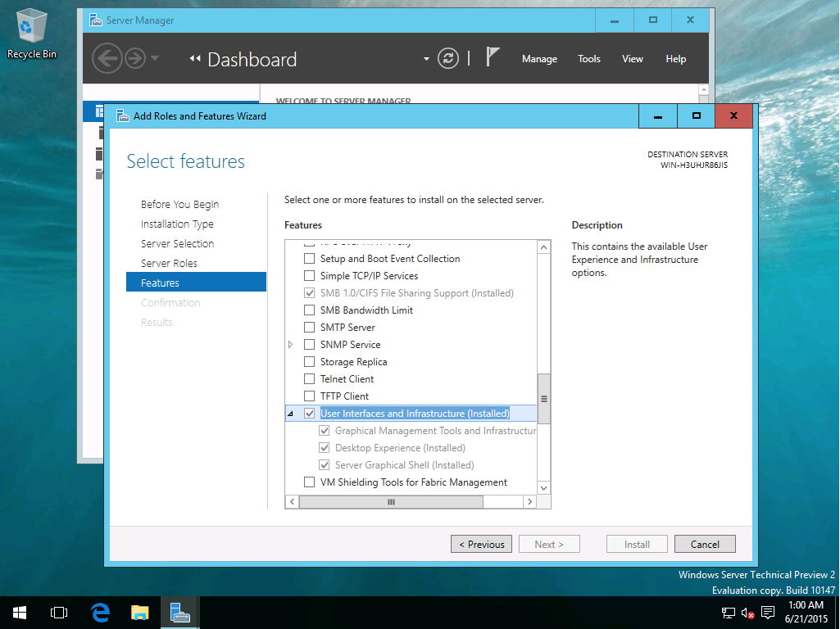
Task: Click the back navigation arrow in Server Manager
Action: pyautogui.click(x=107, y=58)
